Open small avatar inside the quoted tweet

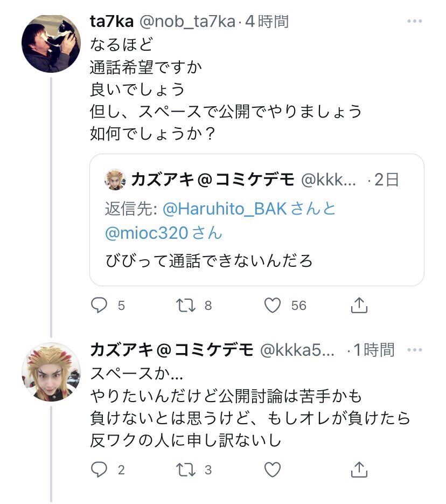pos(115,179)
